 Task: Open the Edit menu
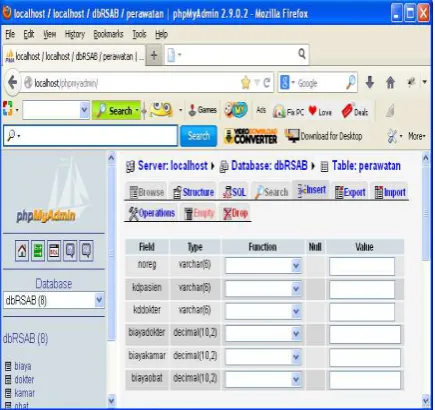[29, 34]
